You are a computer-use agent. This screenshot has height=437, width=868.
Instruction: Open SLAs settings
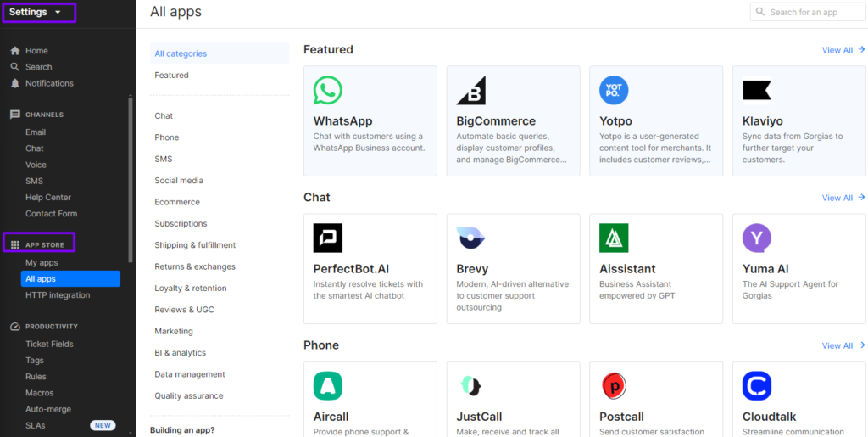click(x=36, y=425)
